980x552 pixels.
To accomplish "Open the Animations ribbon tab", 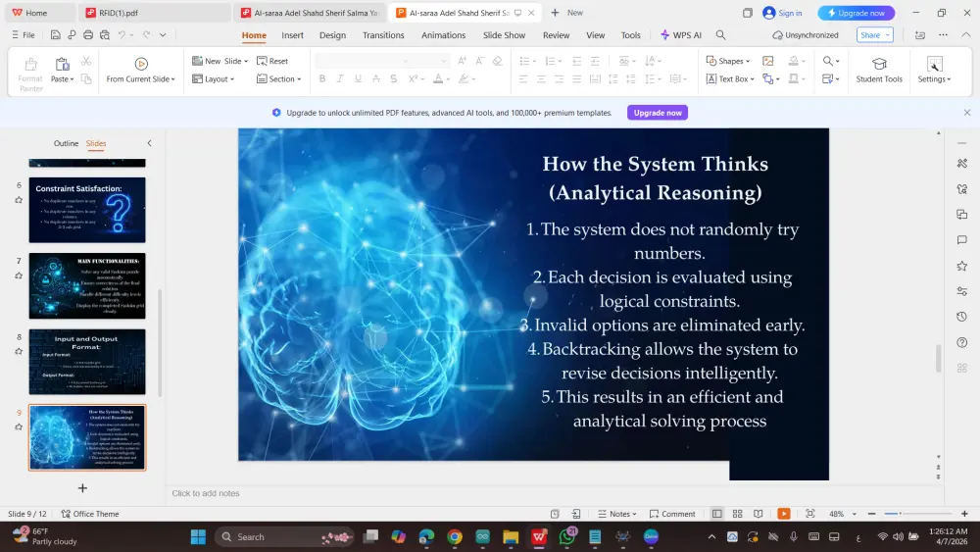I will pos(443,35).
